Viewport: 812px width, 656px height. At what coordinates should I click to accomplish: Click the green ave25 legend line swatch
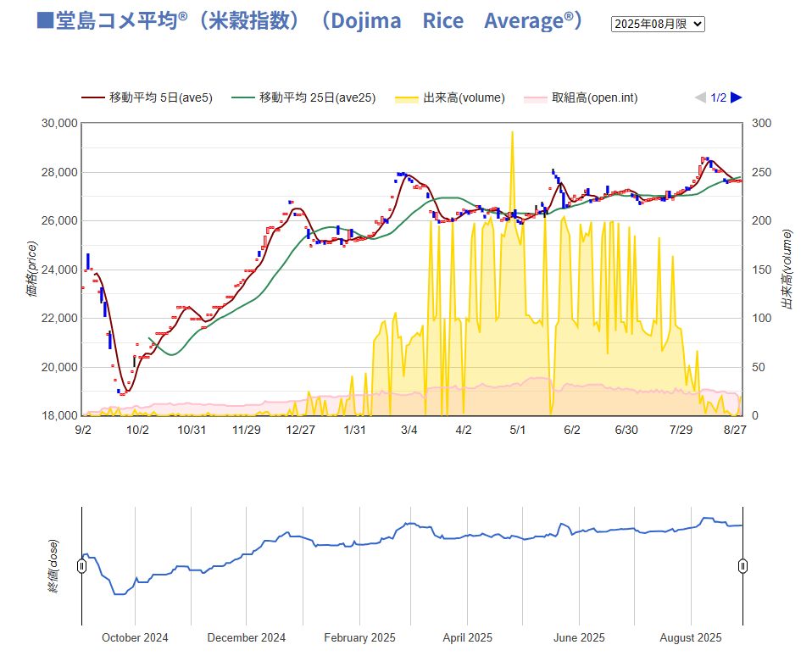pyautogui.click(x=243, y=97)
